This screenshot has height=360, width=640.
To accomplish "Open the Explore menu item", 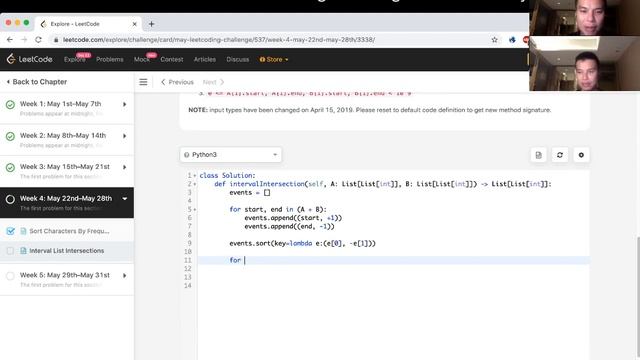I will pyautogui.click(x=74, y=60).
